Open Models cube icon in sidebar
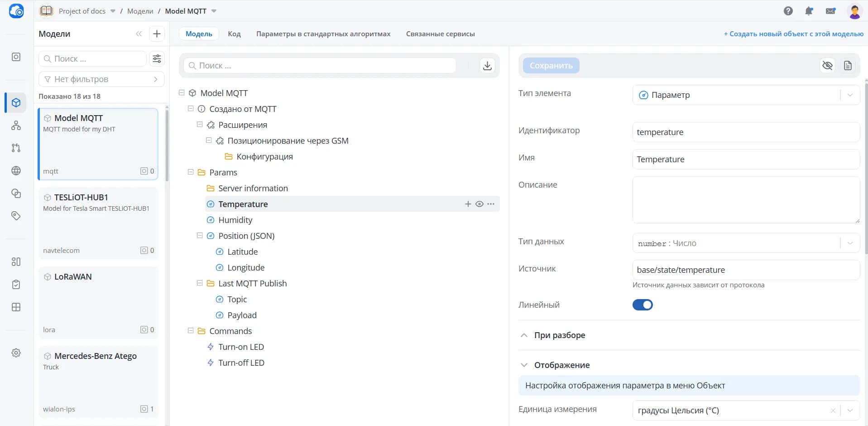This screenshot has height=426, width=868. click(16, 102)
